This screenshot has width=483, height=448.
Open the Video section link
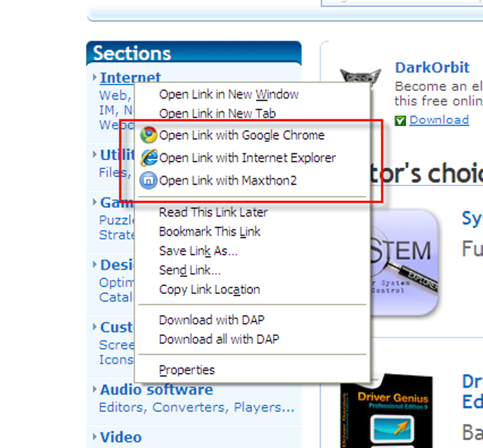121,437
